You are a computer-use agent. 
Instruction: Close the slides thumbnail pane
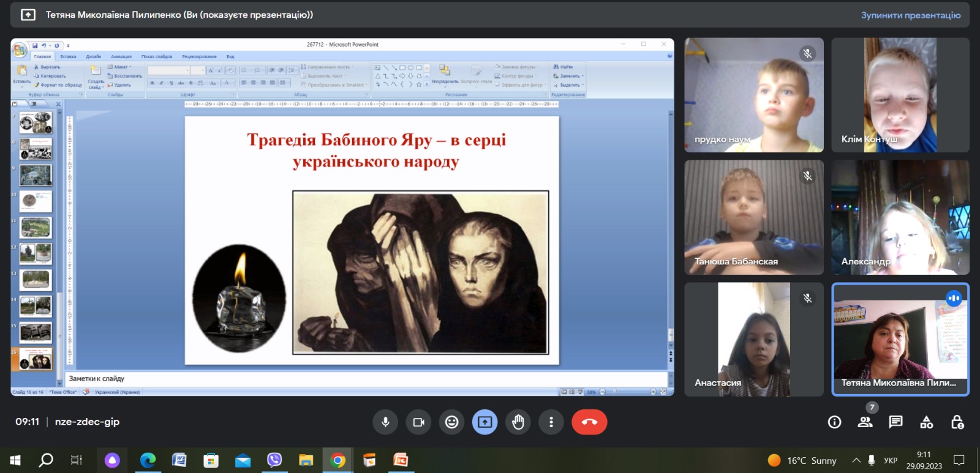58,104
